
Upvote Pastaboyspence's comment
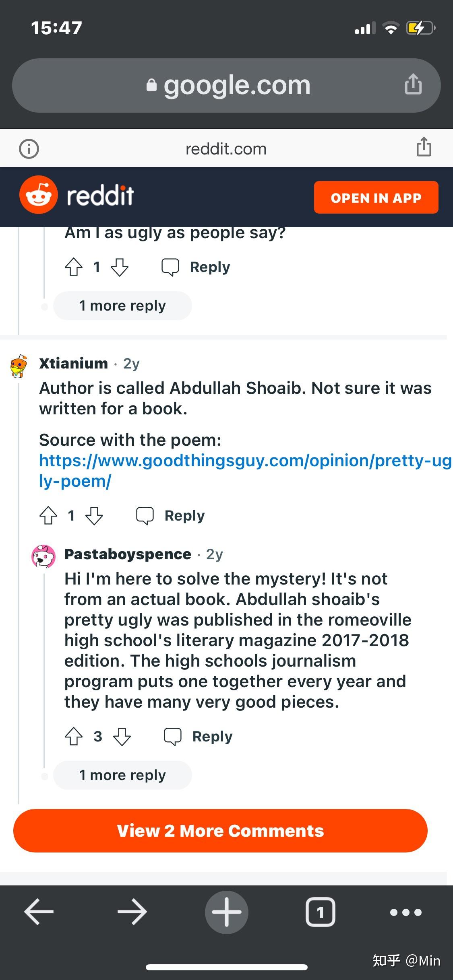(74, 736)
